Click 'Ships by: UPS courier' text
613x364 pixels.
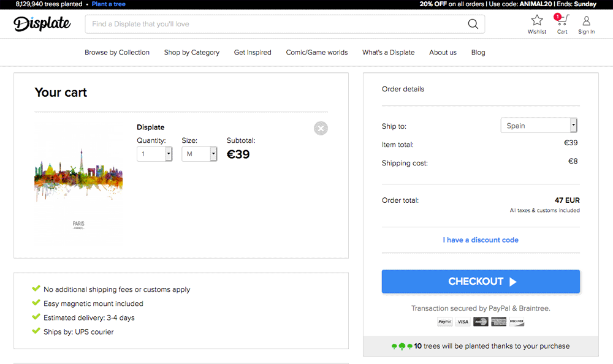[78, 332]
